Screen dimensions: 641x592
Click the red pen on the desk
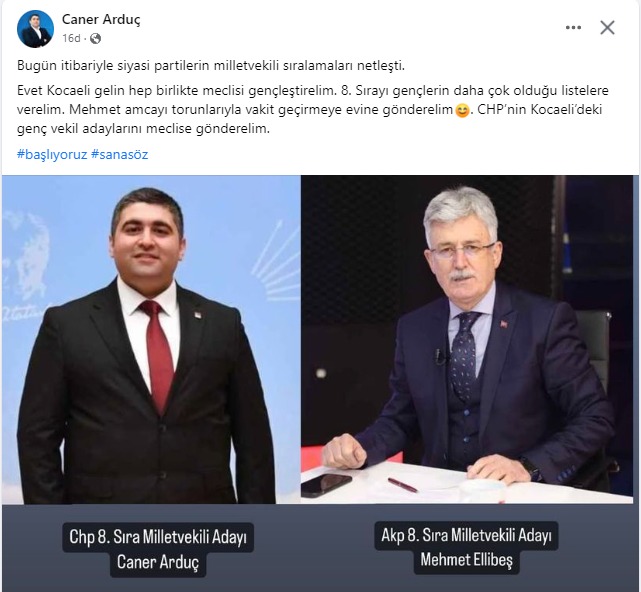pyautogui.click(x=403, y=485)
